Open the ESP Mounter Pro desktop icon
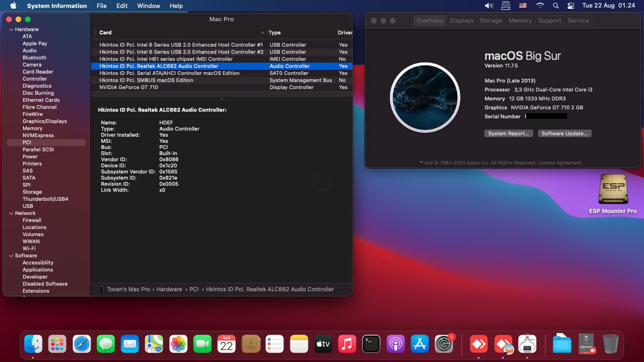644x362 pixels. point(612,189)
